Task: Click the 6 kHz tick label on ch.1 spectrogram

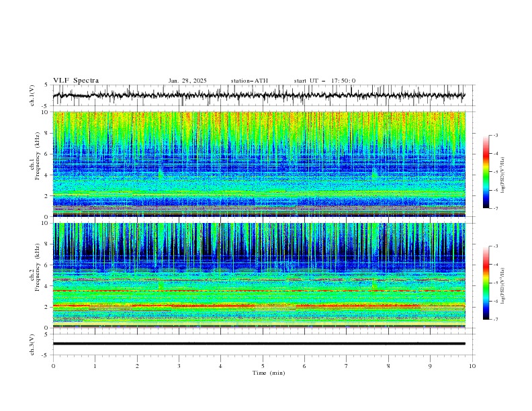Action: tap(47, 154)
